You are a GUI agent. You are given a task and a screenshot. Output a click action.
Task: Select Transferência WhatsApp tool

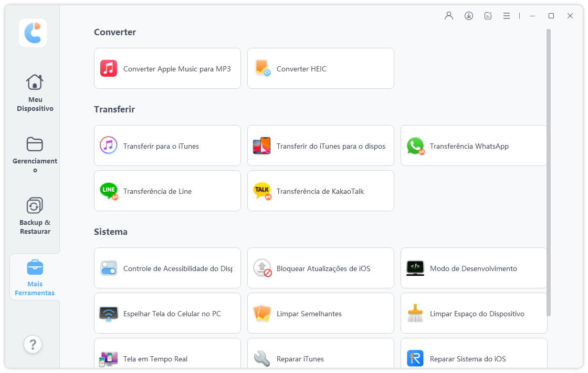tap(474, 146)
